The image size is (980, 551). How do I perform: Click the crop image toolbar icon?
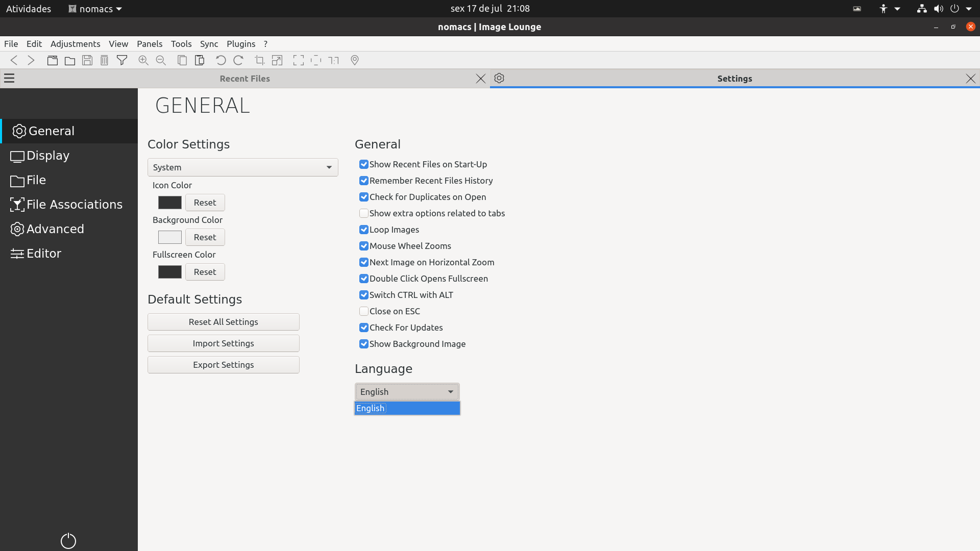point(260,60)
